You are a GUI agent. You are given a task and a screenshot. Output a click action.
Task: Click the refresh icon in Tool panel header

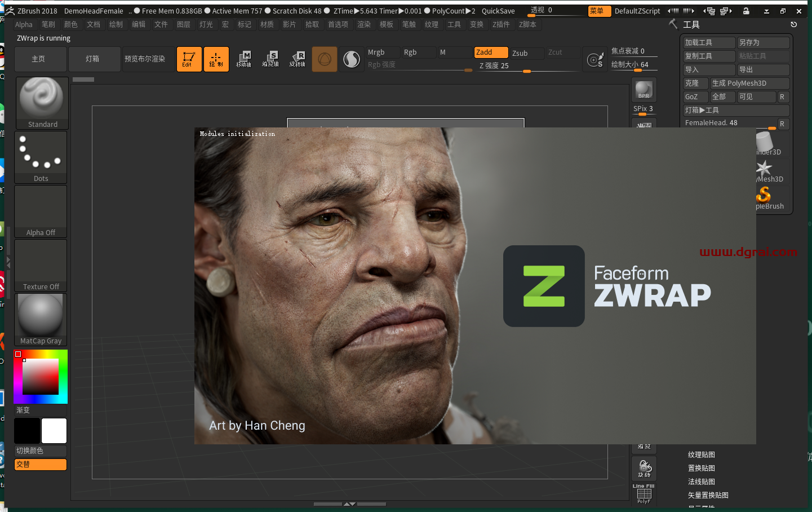(793, 24)
